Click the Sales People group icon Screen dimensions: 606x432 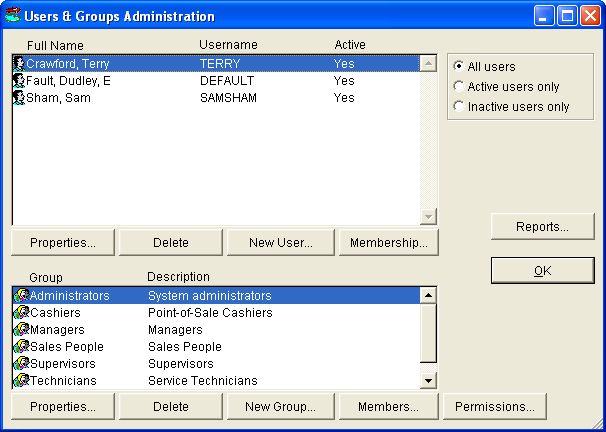click(x=22, y=346)
